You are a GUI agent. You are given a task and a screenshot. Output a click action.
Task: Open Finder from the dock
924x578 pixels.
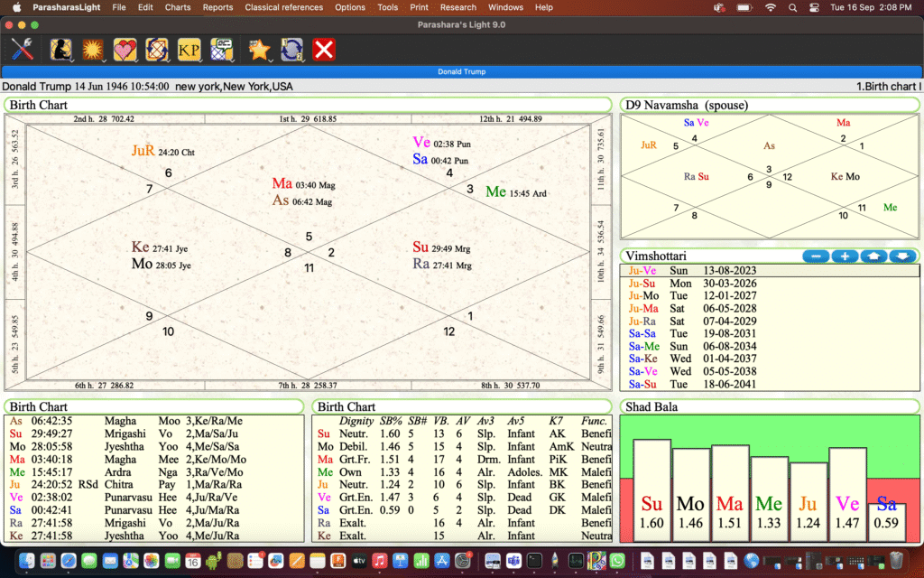coord(26,560)
